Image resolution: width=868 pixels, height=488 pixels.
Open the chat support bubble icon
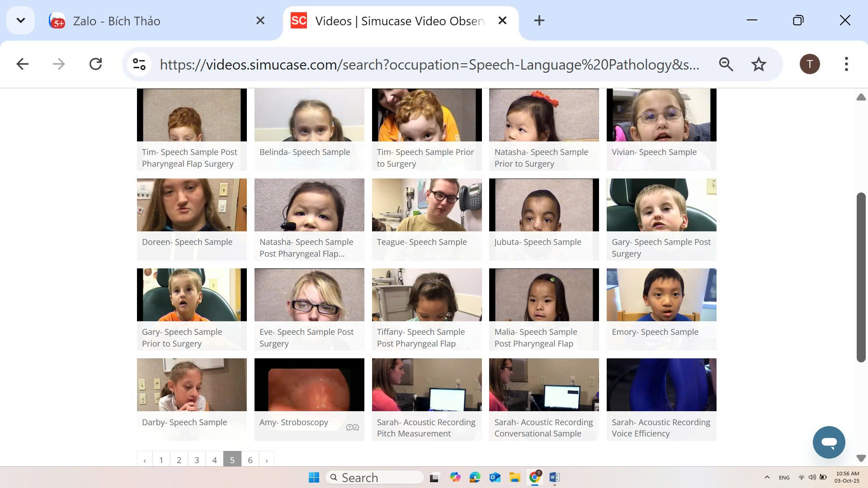click(829, 442)
